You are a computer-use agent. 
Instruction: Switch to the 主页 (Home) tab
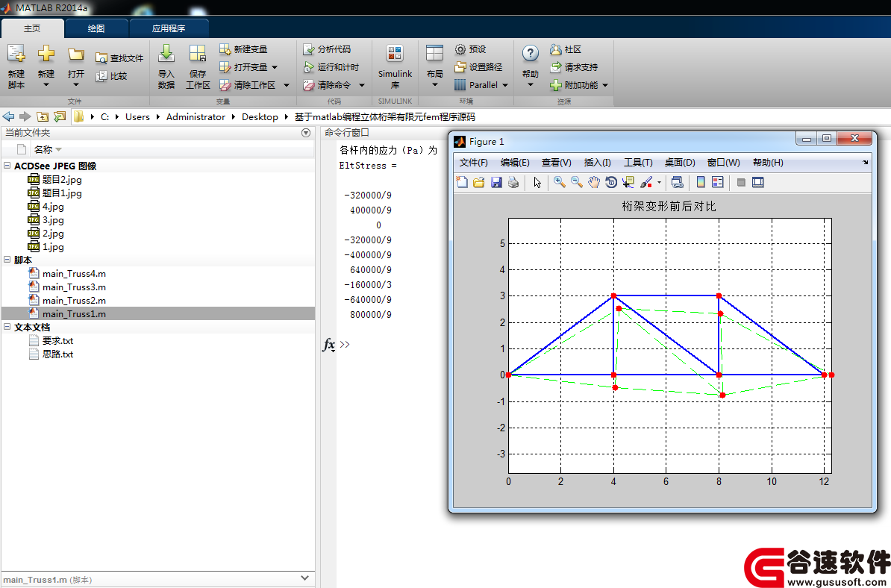click(x=32, y=28)
